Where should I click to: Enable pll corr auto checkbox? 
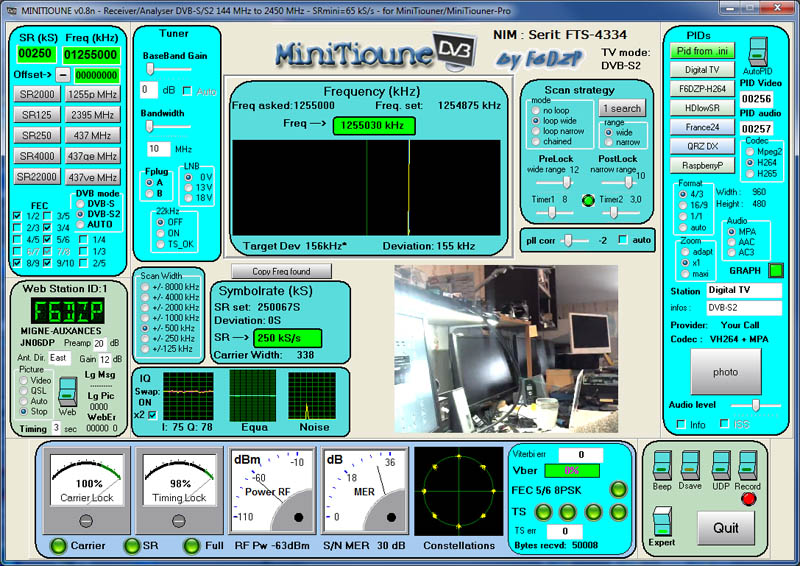pos(623,239)
